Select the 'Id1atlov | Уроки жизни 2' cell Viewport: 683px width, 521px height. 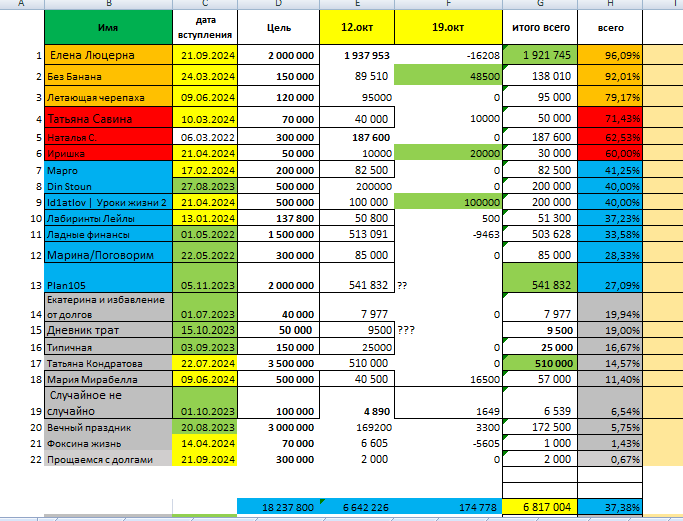[108, 202]
